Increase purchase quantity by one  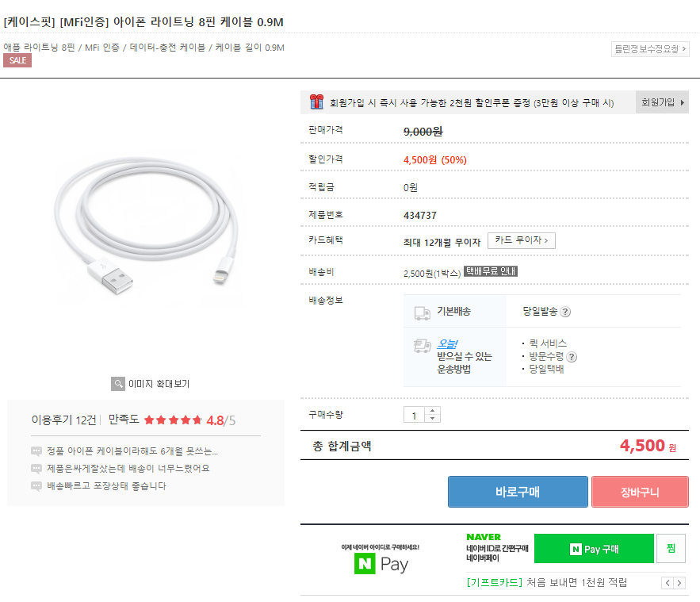pos(432,411)
